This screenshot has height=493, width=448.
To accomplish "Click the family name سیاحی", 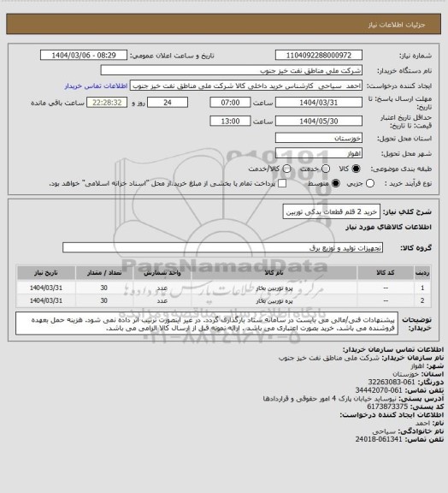I will click(x=384, y=431).
